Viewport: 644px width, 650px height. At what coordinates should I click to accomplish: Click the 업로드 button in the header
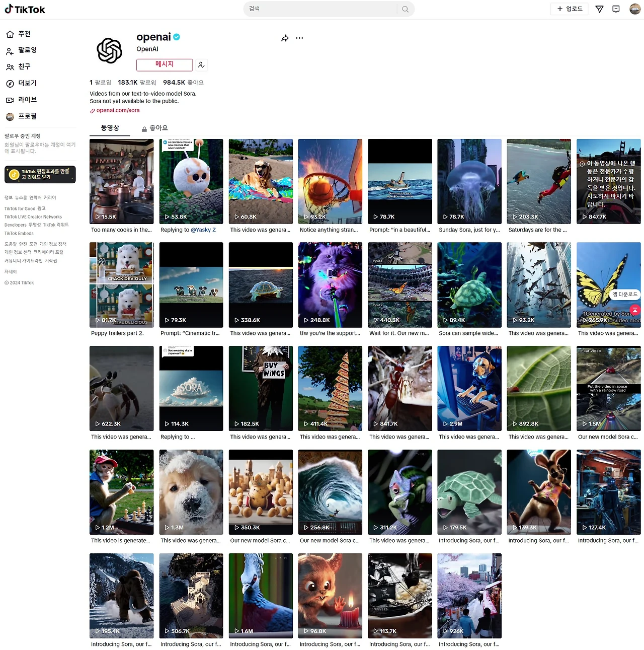[569, 9]
